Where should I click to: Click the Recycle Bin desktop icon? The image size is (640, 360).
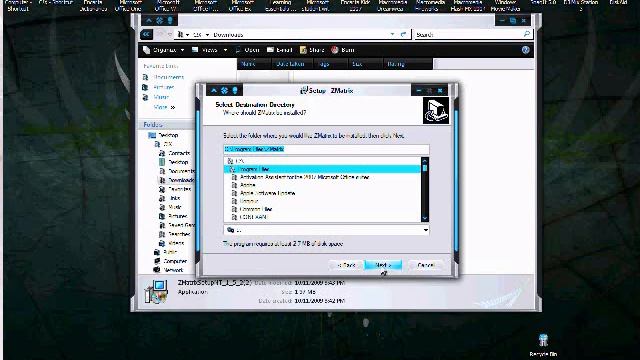point(543,345)
